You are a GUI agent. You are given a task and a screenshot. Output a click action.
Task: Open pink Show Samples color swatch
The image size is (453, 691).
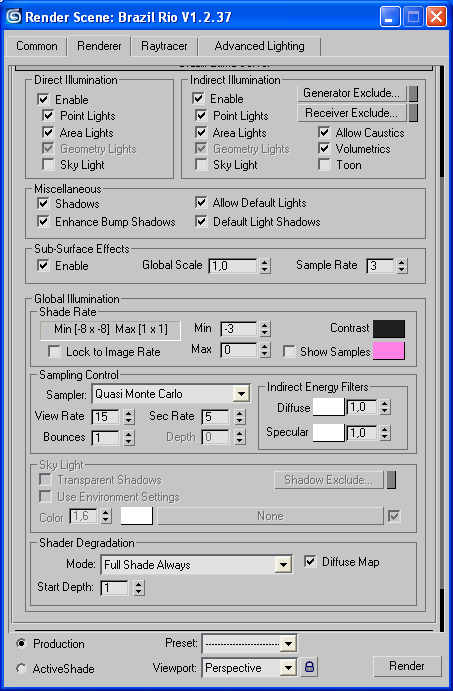(x=389, y=351)
